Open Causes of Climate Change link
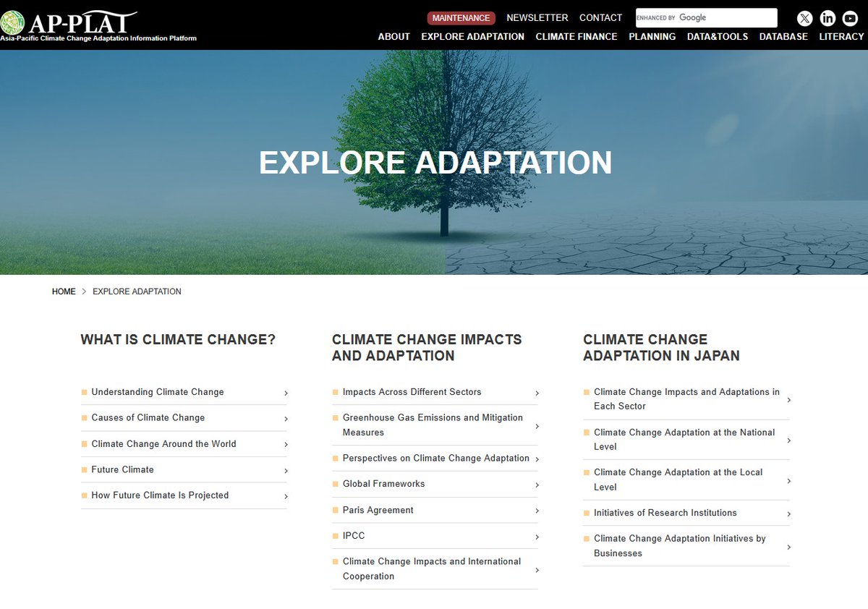 pyautogui.click(x=148, y=418)
